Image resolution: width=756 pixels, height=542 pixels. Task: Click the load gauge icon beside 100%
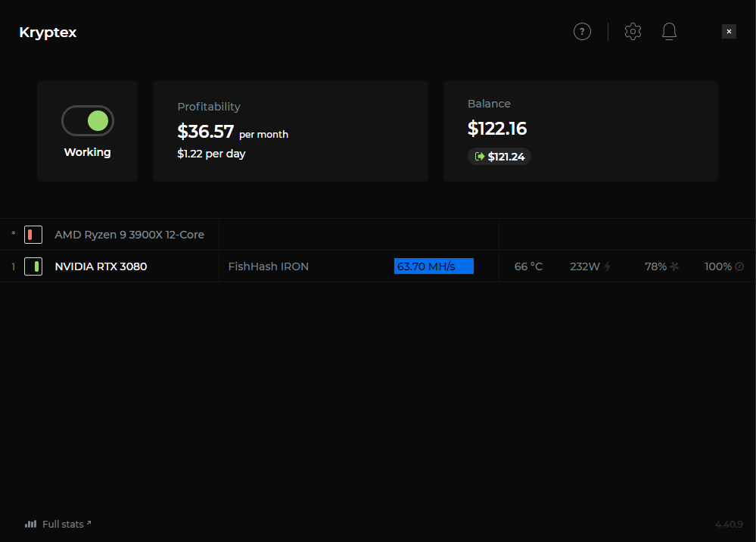coord(739,266)
